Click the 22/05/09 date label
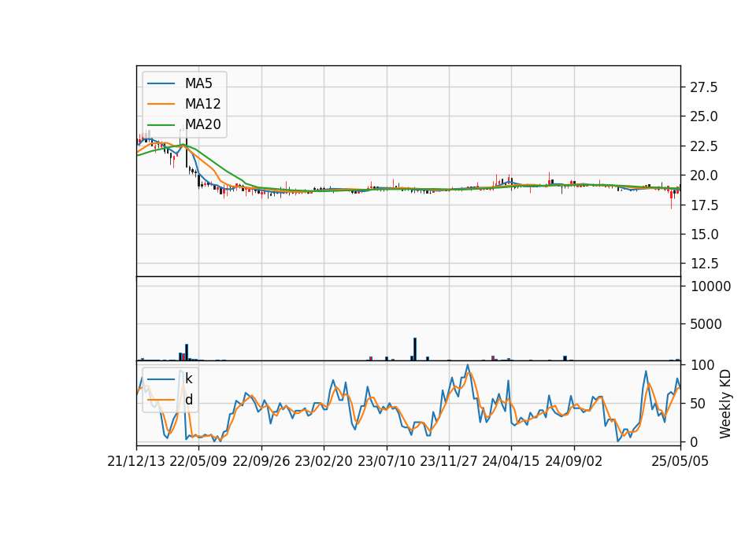The height and width of the screenshot is (543, 756). coord(198,461)
